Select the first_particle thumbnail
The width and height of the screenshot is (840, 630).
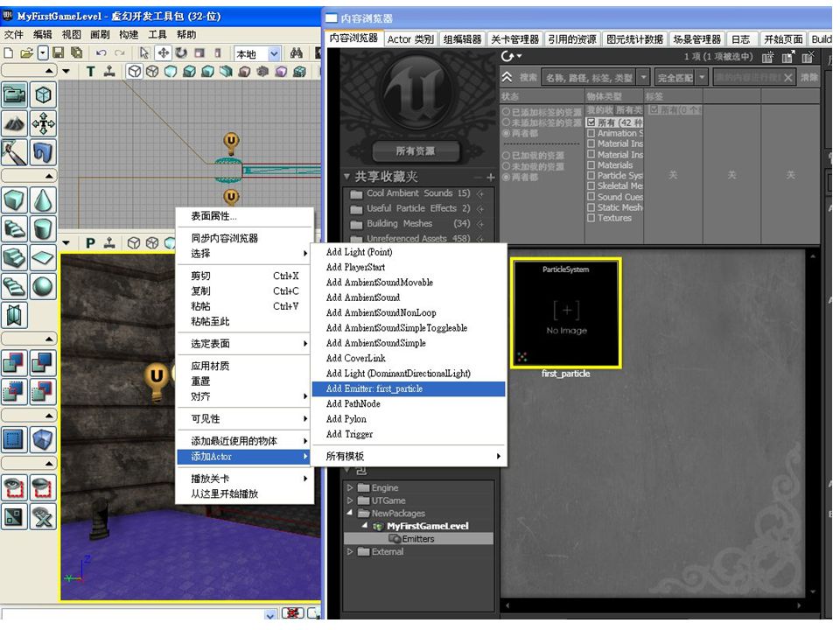(x=566, y=313)
